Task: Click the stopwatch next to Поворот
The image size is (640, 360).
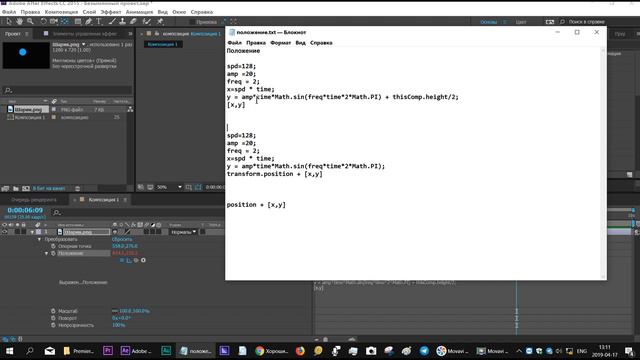Action: pyautogui.click(x=53, y=318)
